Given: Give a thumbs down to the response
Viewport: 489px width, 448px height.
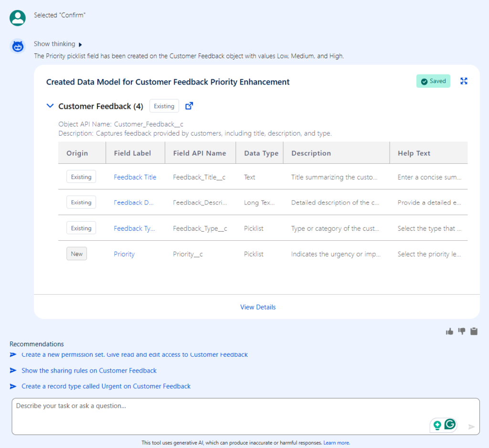Looking at the screenshot, I should click(462, 331).
